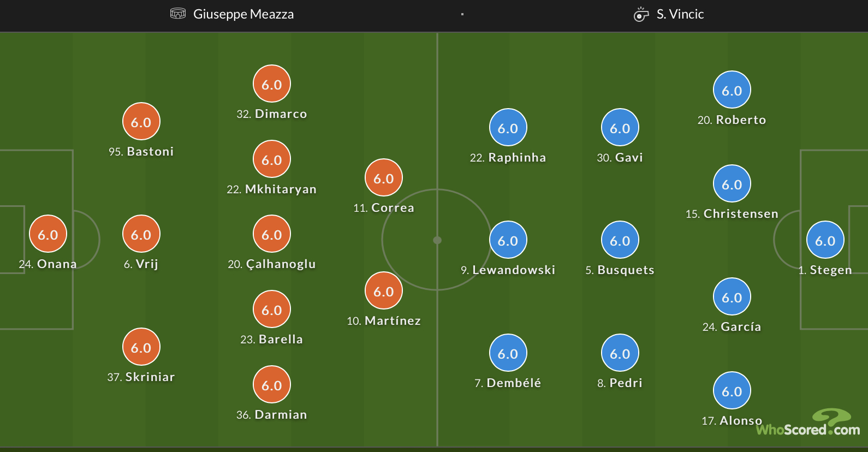This screenshot has width=868, height=452.
Task: Open referee S. Vincic's link
Action: (680, 14)
